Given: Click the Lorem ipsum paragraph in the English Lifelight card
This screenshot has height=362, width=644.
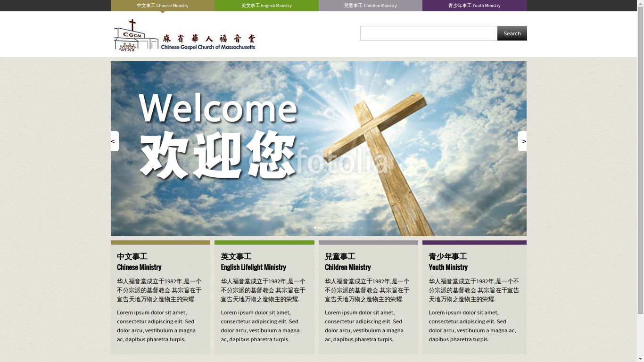Looking at the screenshot, I should [260, 326].
